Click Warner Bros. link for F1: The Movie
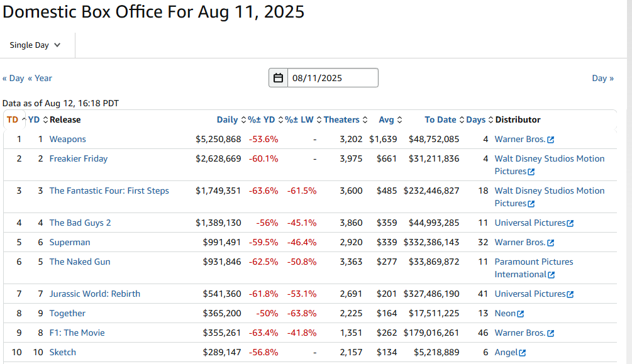This screenshot has width=632, height=364. pyautogui.click(x=520, y=333)
